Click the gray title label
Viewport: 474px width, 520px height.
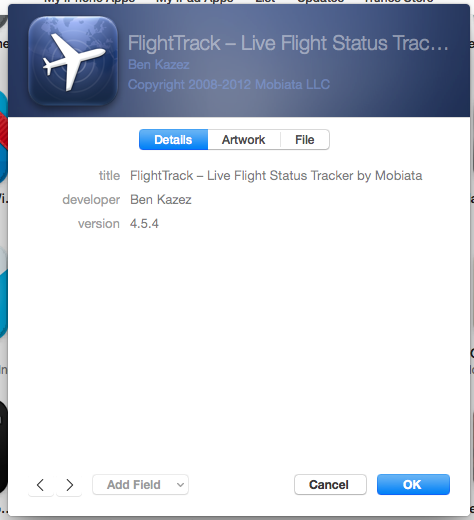point(109,176)
